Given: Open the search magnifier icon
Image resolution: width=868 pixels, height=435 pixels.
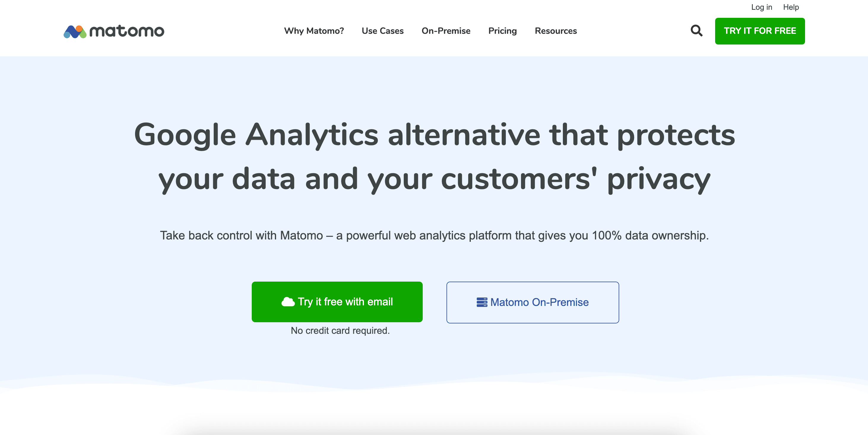Looking at the screenshot, I should 696,31.
